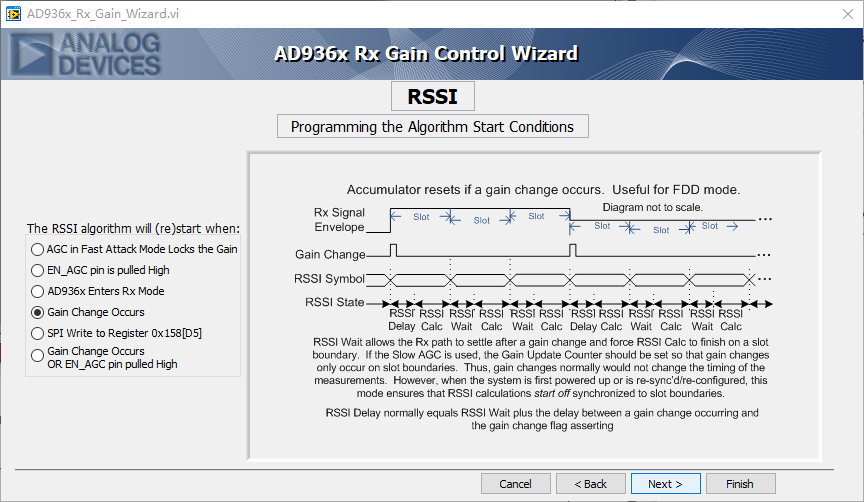The image size is (864, 502).
Task: Click the RSSI Symbol diagram label
Action: (x=329, y=278)
